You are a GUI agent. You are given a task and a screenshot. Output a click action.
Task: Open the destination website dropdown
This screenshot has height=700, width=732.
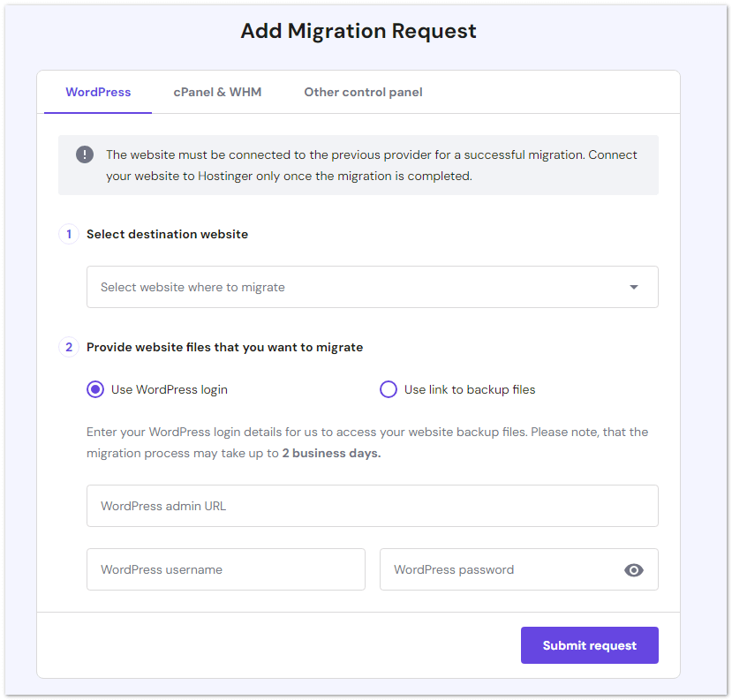(x=372, y=287)
